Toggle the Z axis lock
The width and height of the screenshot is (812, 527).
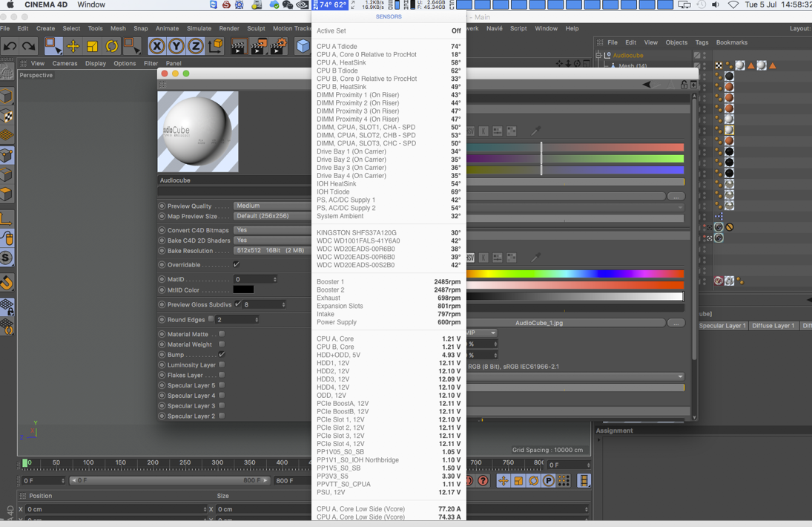tap(195, 47)
